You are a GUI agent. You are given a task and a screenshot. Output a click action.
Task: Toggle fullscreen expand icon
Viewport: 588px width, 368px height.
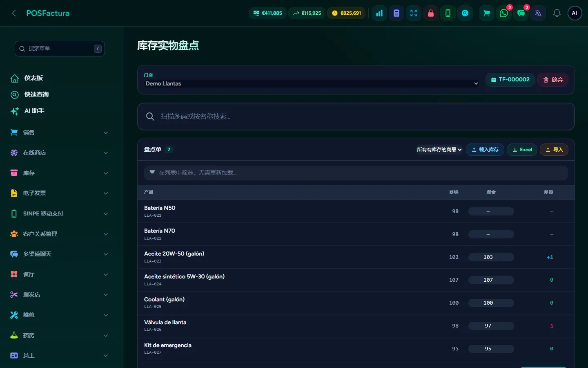coord(414,13)
